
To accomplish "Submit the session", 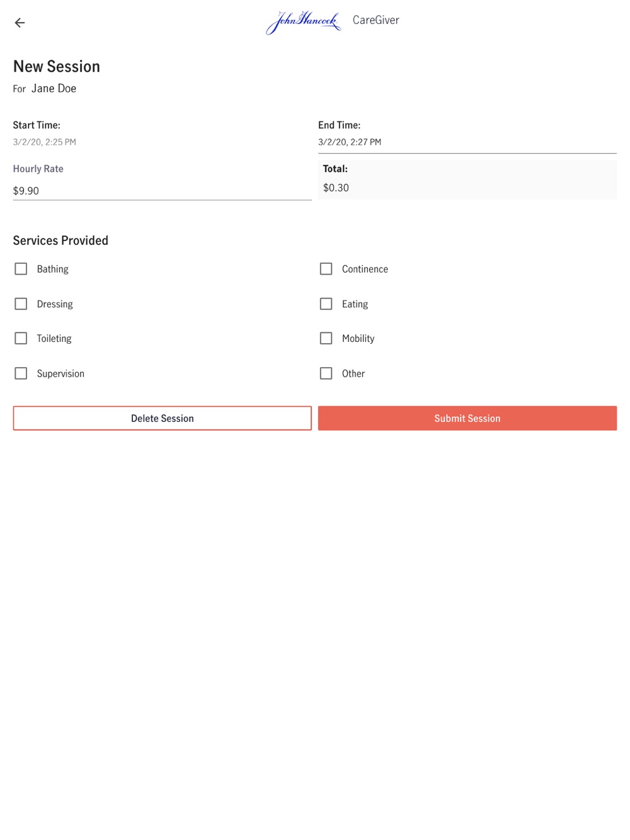I will pos(467,418).
